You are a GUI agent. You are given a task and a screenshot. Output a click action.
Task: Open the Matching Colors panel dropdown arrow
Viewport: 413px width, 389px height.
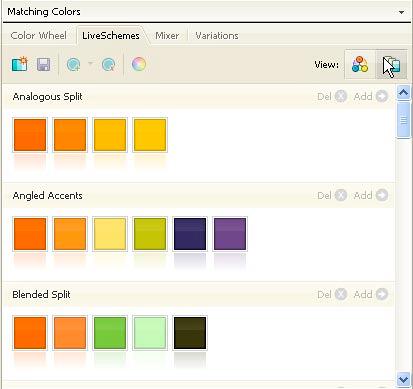point(401,12)
